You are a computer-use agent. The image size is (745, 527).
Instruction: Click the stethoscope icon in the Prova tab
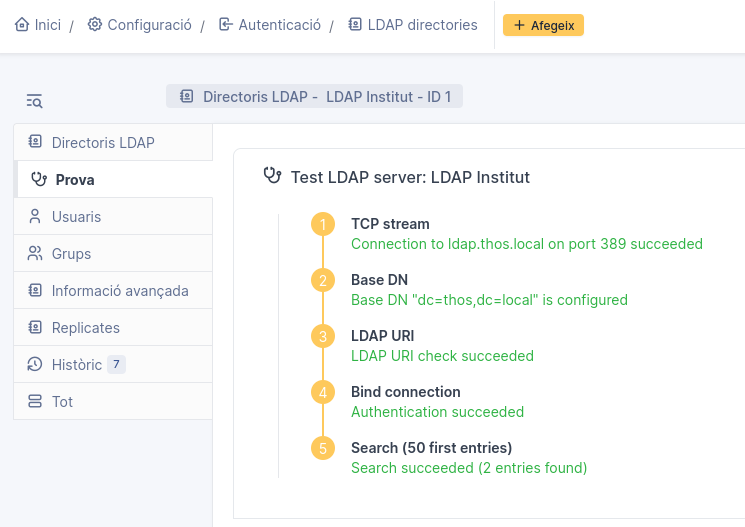39,179
